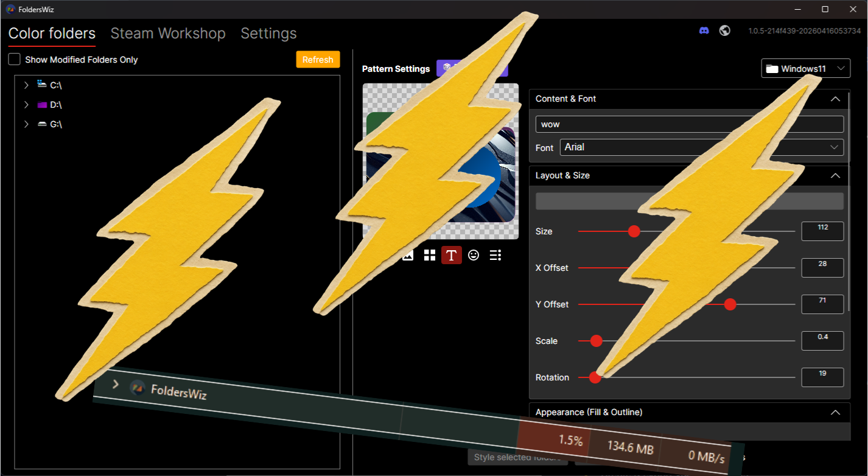Open the Discord link icon
Image resolution: width=868 pixels, height=476 pixels.
(704, 31)
